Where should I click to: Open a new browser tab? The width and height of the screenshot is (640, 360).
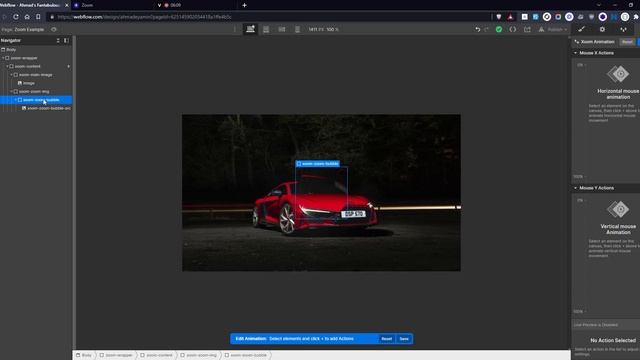(244, 5)
